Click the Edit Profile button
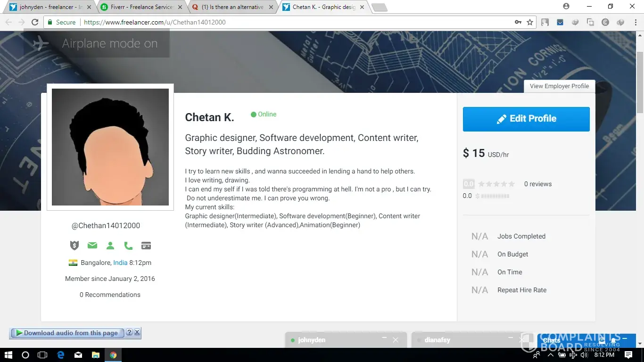Screen dimensions: 644x362 tap(526, 119)
